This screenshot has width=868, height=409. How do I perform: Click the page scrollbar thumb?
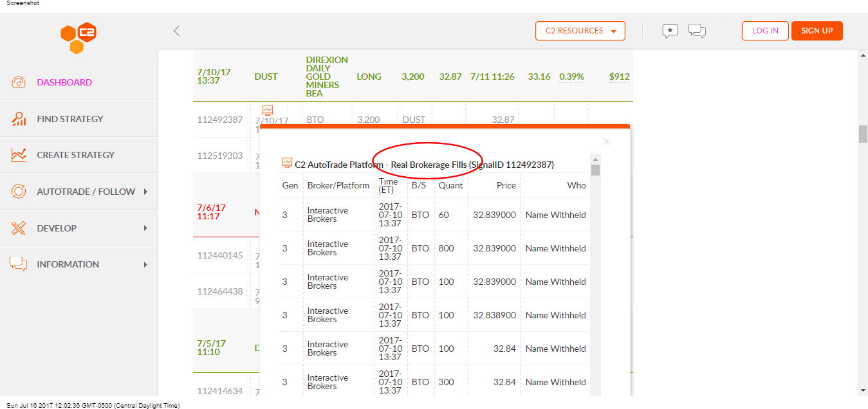click(x=863, y=134)
